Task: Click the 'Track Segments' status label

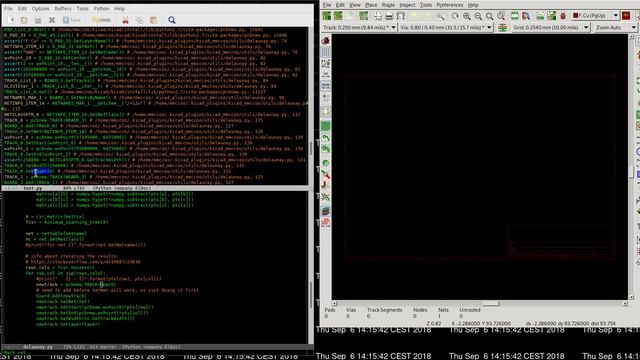Action: click(x=384, y=310)
